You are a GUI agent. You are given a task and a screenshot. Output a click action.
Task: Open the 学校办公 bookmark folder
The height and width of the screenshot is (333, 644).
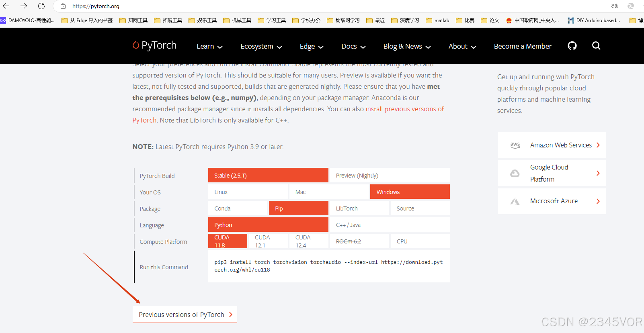pos(306,20)
